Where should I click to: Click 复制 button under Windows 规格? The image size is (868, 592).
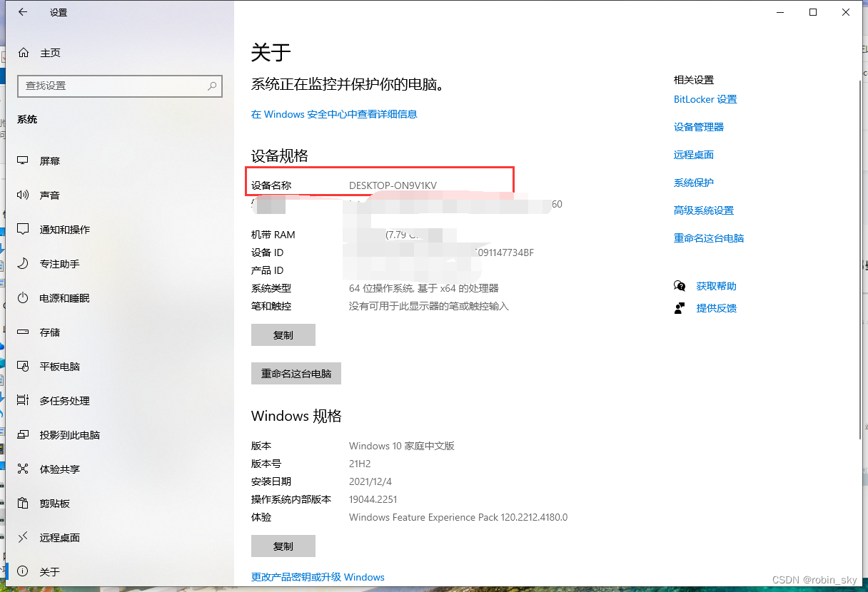(x=283, y=546)
